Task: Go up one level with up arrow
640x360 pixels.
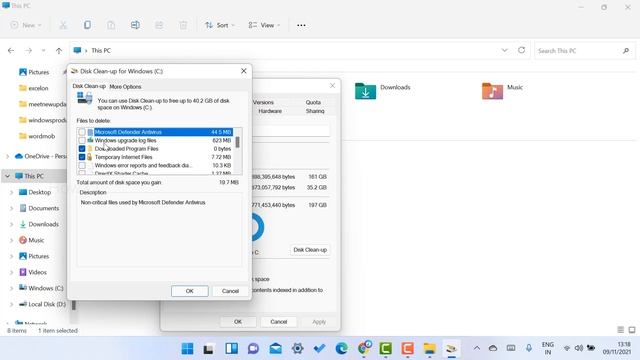Action: point(59,51)
